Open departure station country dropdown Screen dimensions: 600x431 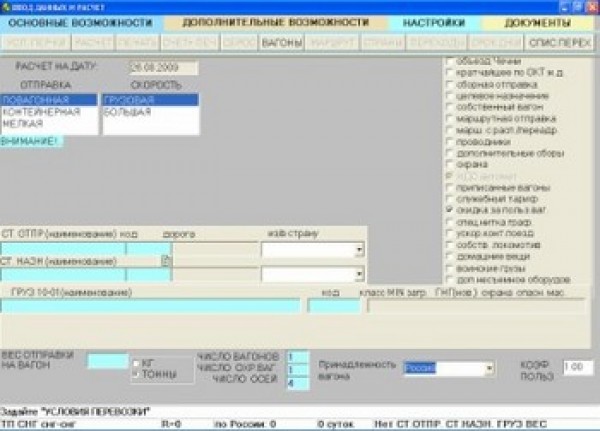coord(359,250)
